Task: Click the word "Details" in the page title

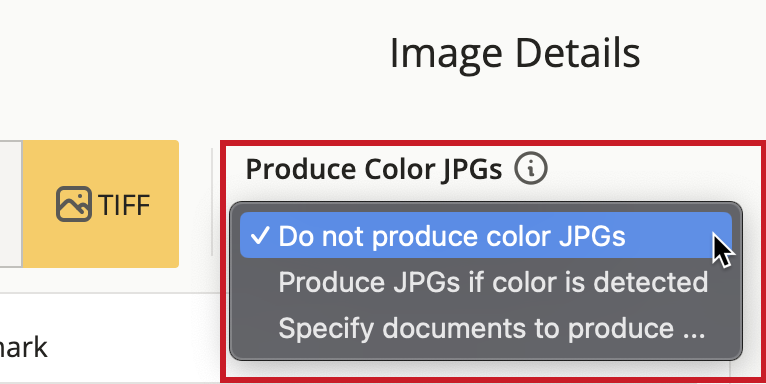Action: coord(577,52)
